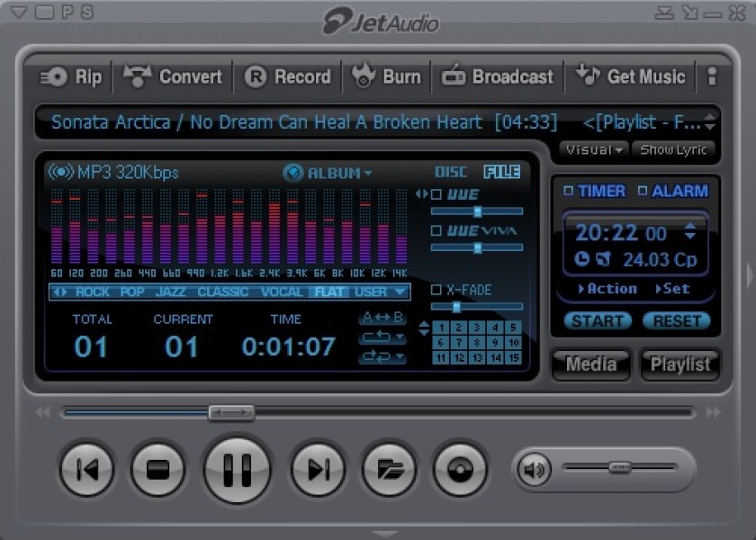Image resolution: width=756 pixels, height=540 pixels.
Task: Click the arrows icon left of BBE
Action: 421,193
